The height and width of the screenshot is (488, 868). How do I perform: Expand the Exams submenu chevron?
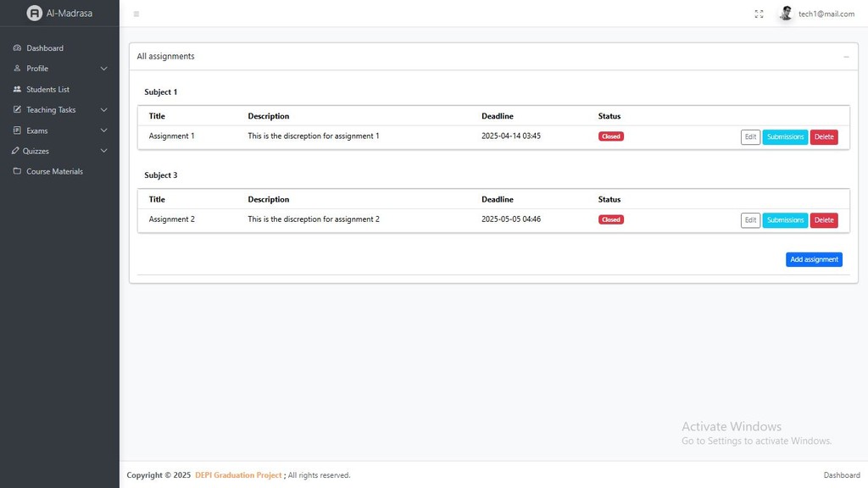click(x=104, y=130)
